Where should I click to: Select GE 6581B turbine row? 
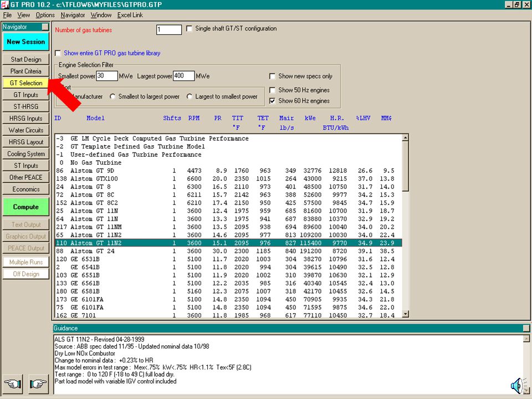pos(228,291)
